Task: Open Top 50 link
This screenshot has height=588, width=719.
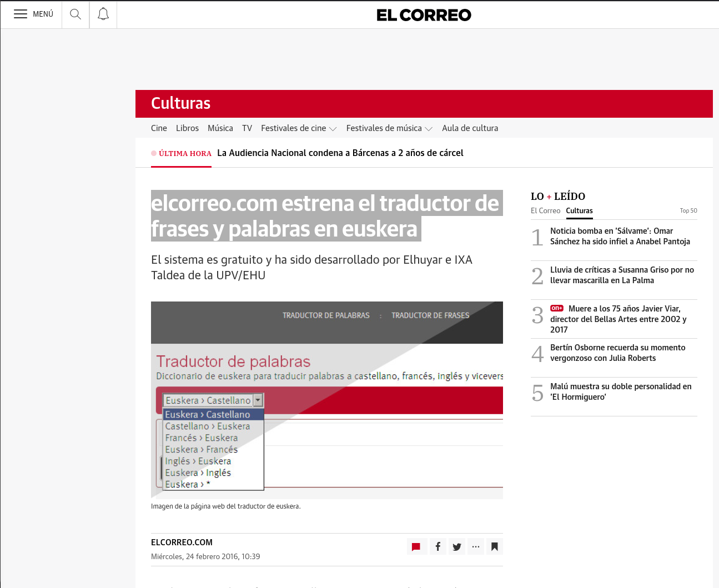Action: (x=688, y=211)
